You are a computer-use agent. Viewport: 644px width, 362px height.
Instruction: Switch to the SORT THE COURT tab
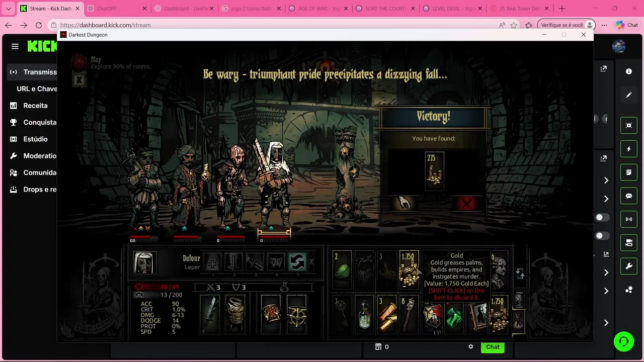(385, 9)
